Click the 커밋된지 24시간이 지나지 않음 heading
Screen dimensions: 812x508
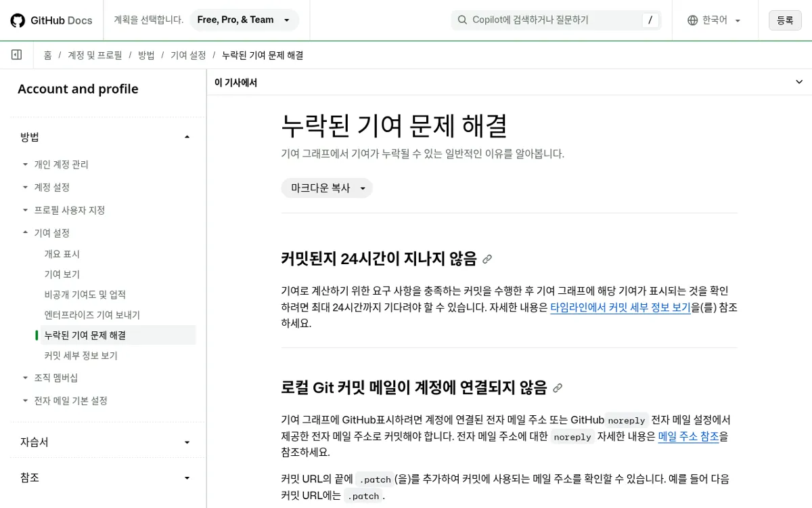point(379,259)
